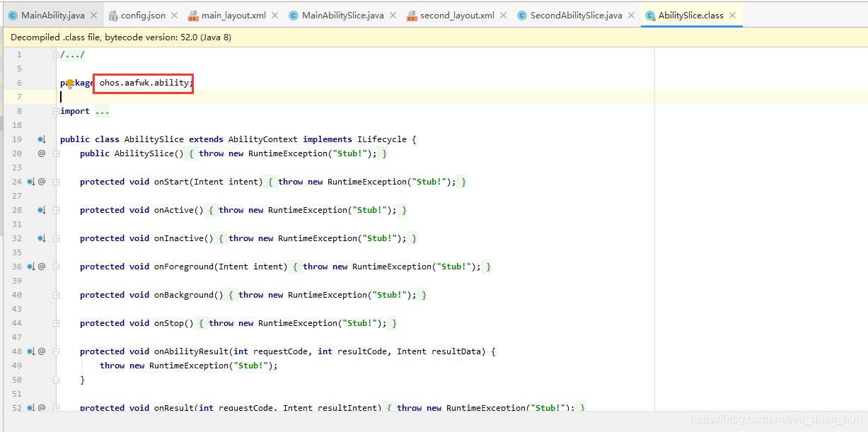Viewport: 868px width, 432px height.
Task: Switch to main_layout.xml tab
Action: coord(233,15)
